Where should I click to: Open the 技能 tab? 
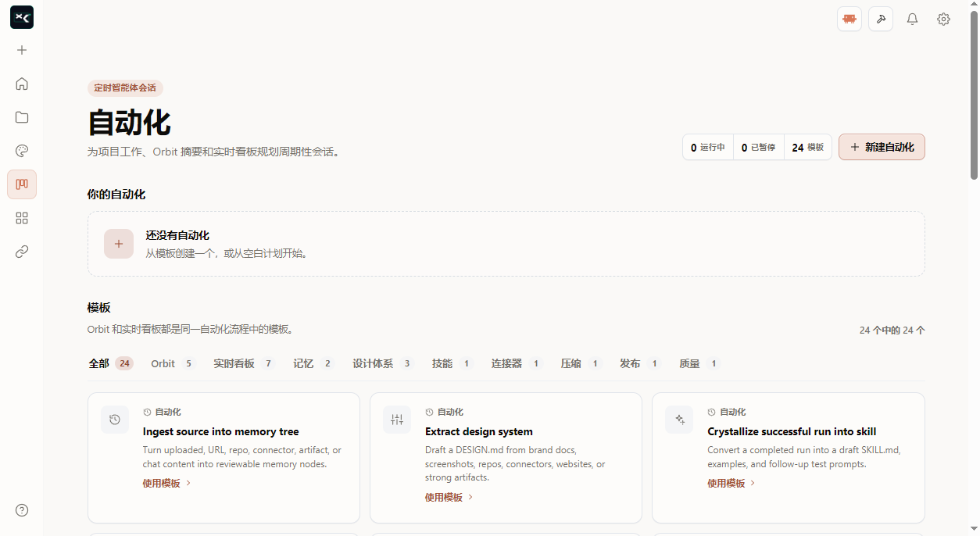coord(452,363)
